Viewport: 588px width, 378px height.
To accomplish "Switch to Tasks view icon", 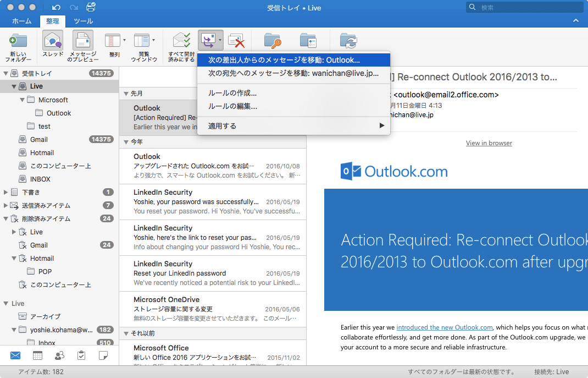I will click(x=81, y=355).
